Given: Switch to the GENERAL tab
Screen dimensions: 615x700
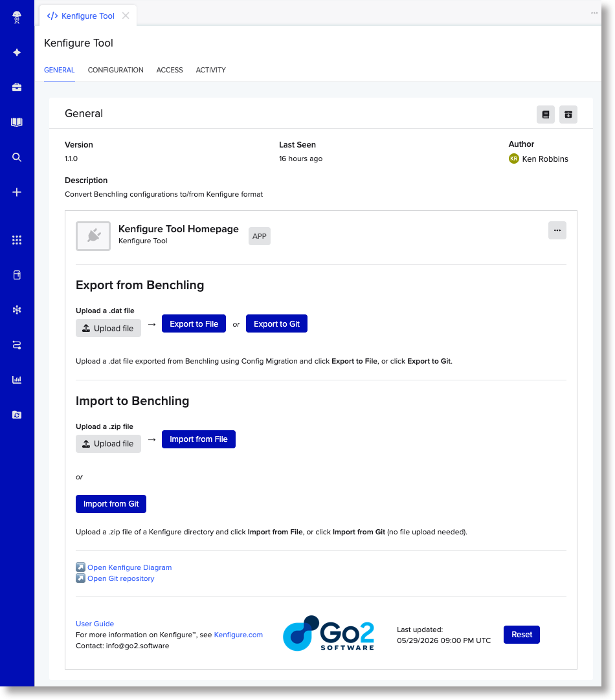Looking at the screenshot, I should pyautogui.click(x=60, y=70).
